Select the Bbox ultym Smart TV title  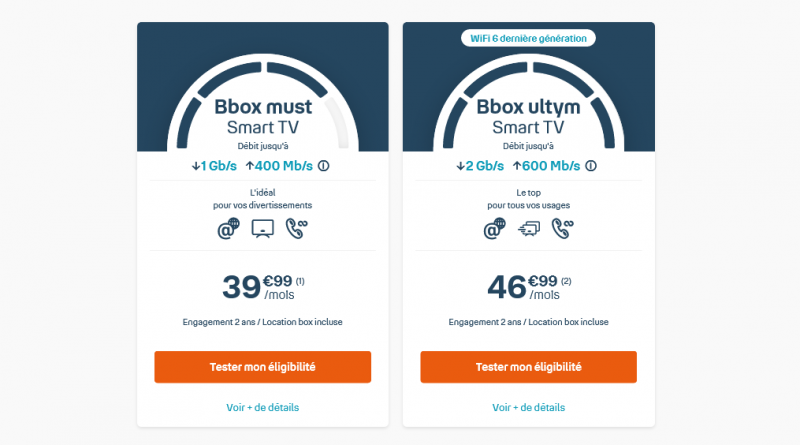pyautogui.click(x=528, y=116)
